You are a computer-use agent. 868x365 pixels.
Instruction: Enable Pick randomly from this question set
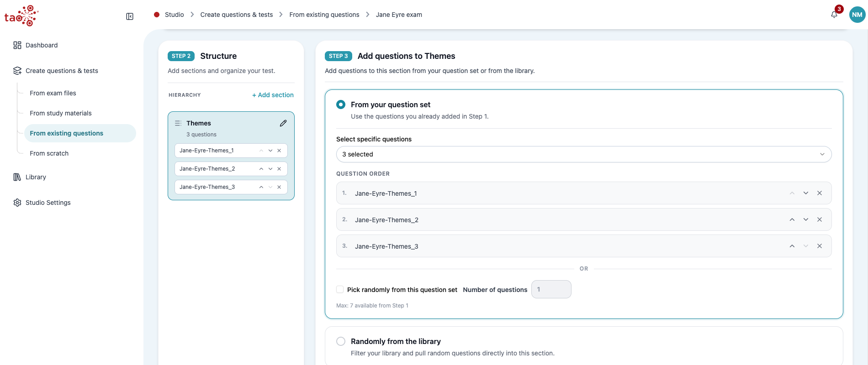tap(340, 289)
